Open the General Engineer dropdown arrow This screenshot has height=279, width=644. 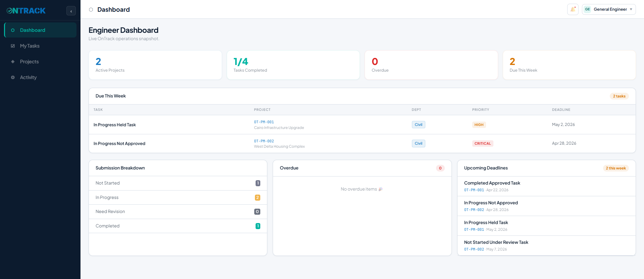coord(631,9)
